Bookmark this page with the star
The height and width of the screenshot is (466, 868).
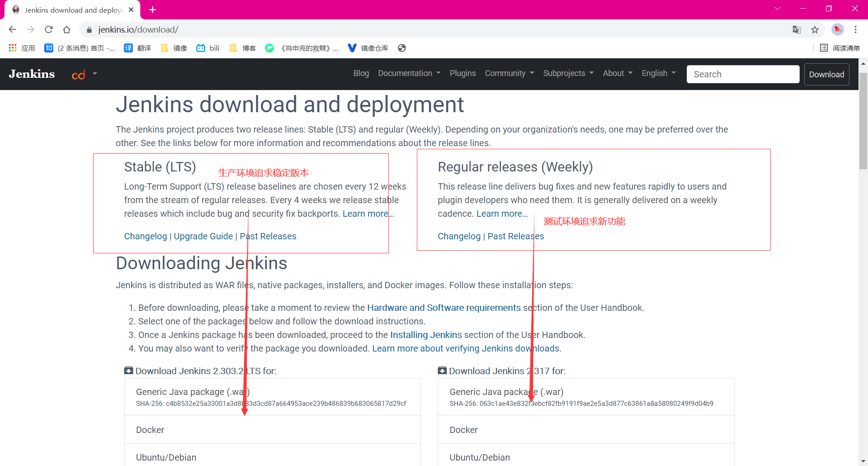click(x=815, y=29)
